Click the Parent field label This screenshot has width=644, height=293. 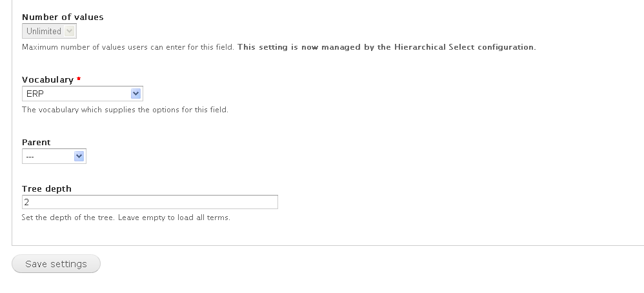(x=36, y=142)
